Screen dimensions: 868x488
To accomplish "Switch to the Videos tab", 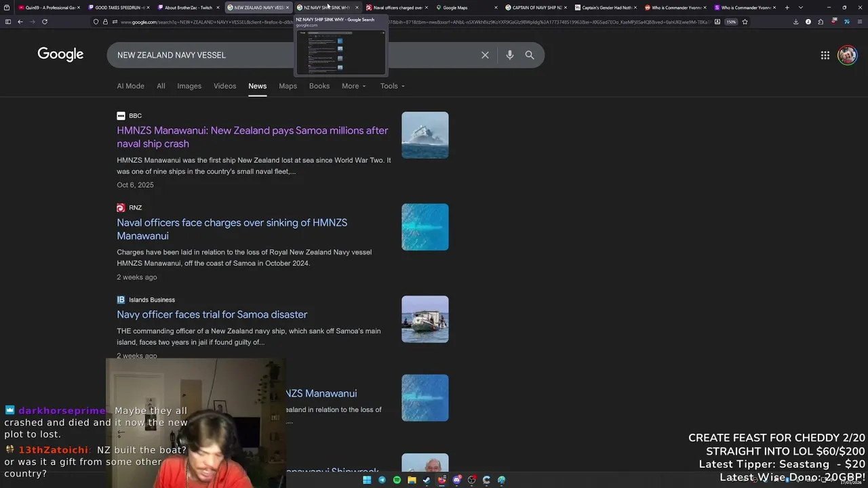I will tap(224, 86).
